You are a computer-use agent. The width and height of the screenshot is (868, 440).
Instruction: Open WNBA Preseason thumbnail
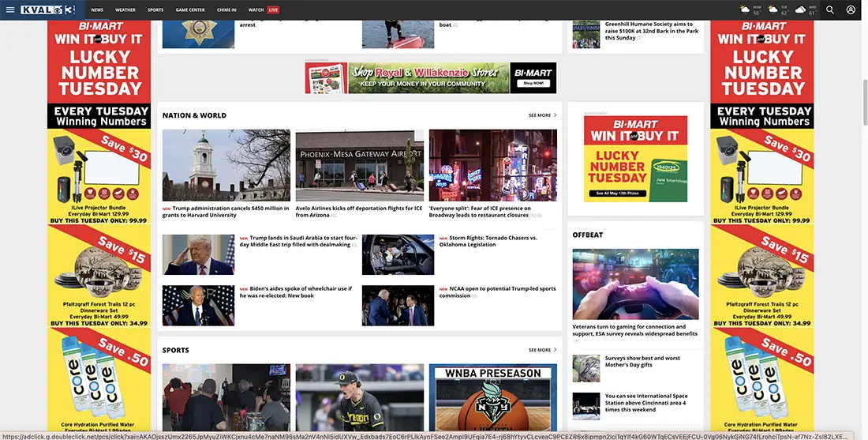[492, 397]
